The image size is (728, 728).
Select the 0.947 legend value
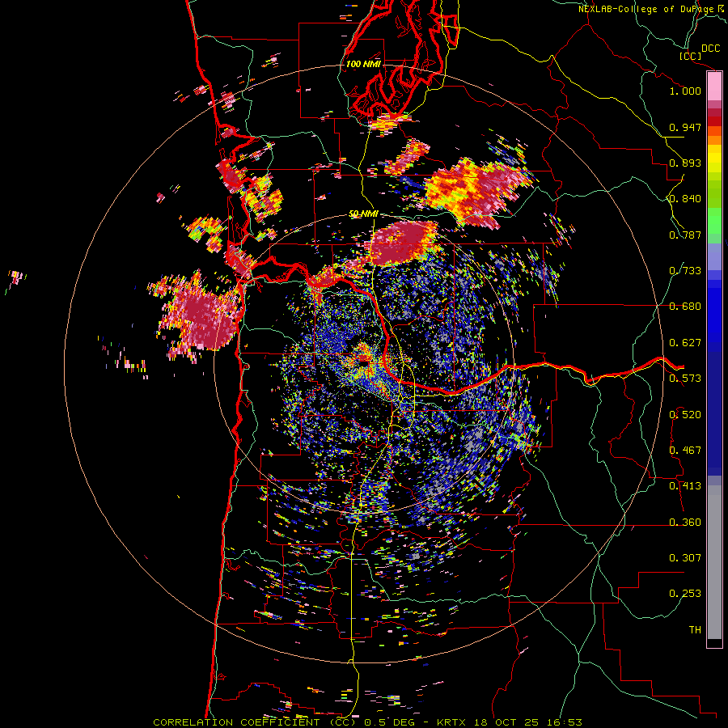point(685,127)
